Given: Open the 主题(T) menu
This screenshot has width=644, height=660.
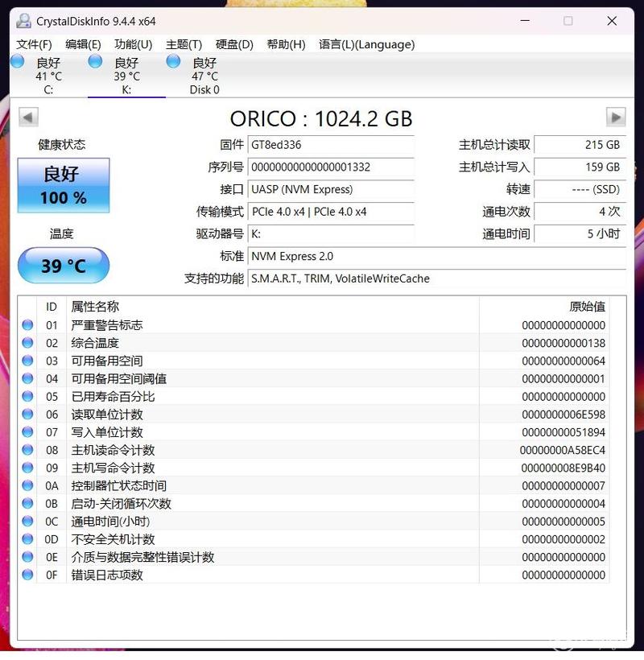Looking at the screenshot, I should pyautogui.click(x=184, y=44).
